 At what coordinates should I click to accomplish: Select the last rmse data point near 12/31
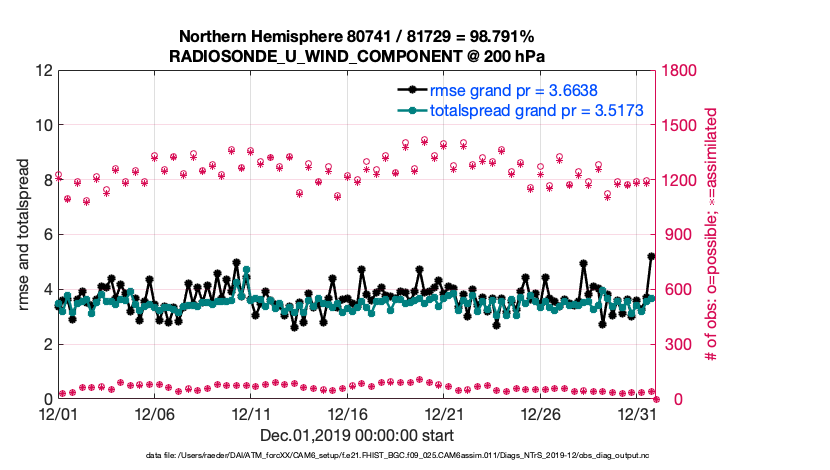[651, 257]
